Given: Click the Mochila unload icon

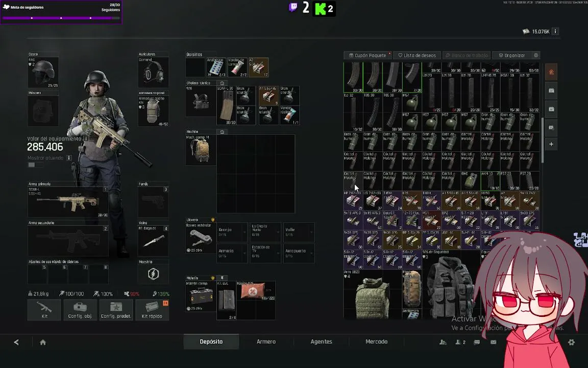Looking at the screenshot, I should pyautogui.click(x=222, y=132).
